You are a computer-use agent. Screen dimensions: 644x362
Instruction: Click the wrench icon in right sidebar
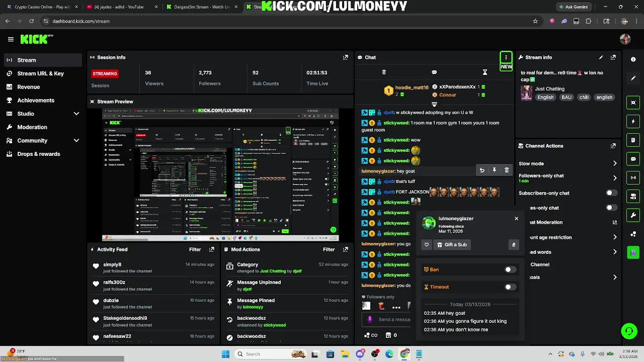click(633, 215)
